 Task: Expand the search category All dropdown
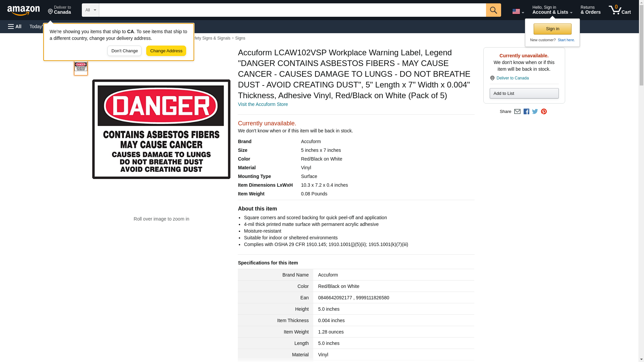[x=91, y=10]
